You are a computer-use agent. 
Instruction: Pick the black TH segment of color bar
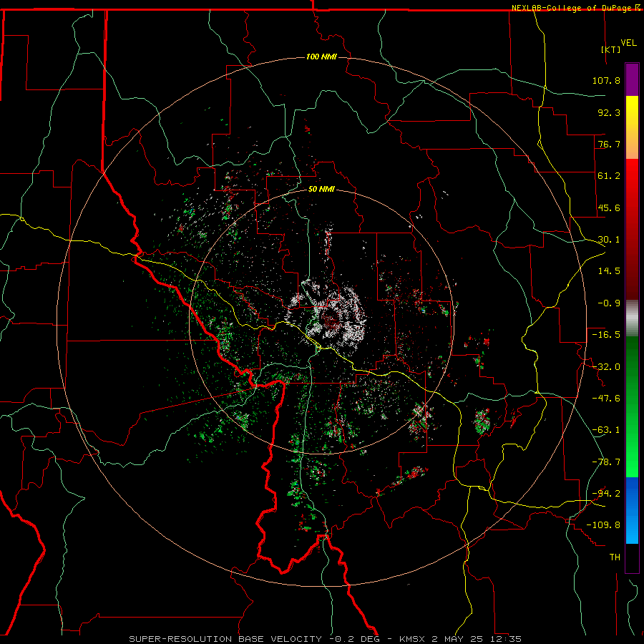632,558
